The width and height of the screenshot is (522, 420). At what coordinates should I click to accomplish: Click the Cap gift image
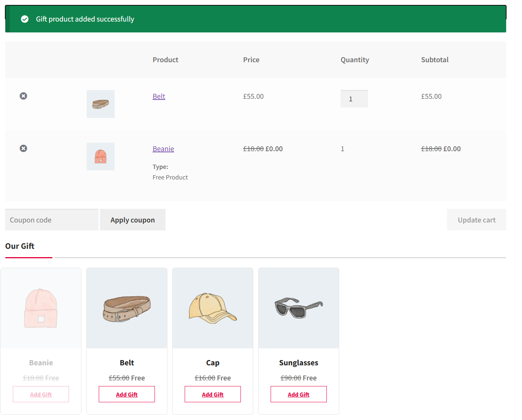[213, 308]
